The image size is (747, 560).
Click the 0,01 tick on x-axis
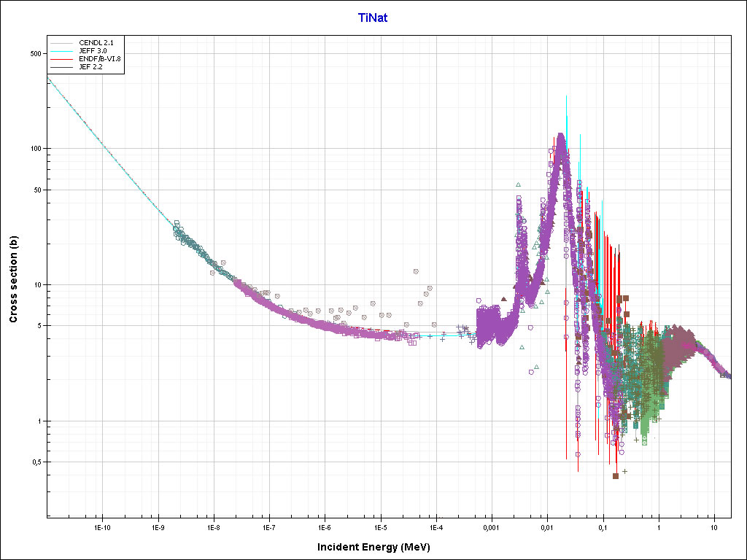coord(547,526)
